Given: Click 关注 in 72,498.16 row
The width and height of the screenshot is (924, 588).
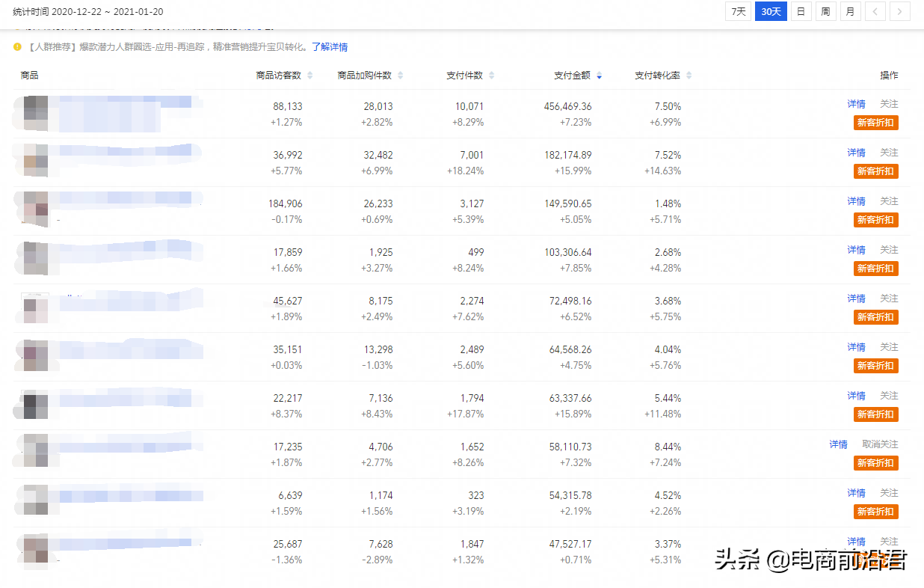Looking at the screenshot, I should pyautogui.click(x=889, y=298).
